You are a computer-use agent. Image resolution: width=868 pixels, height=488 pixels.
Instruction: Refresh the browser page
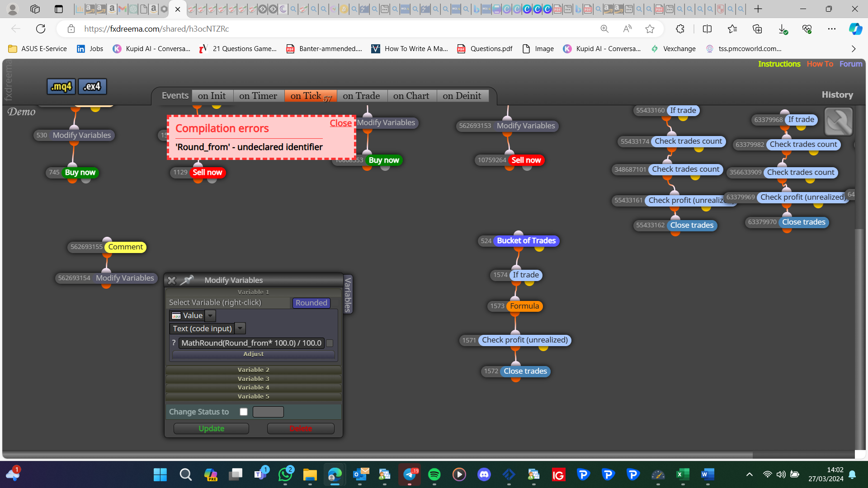tap(41, 29)
